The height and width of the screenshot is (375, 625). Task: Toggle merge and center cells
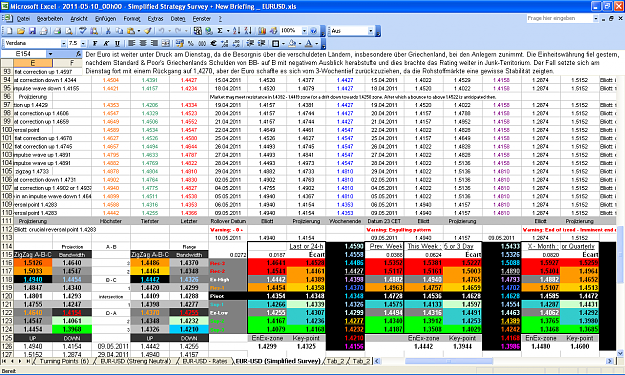click(x=166, y=43)
